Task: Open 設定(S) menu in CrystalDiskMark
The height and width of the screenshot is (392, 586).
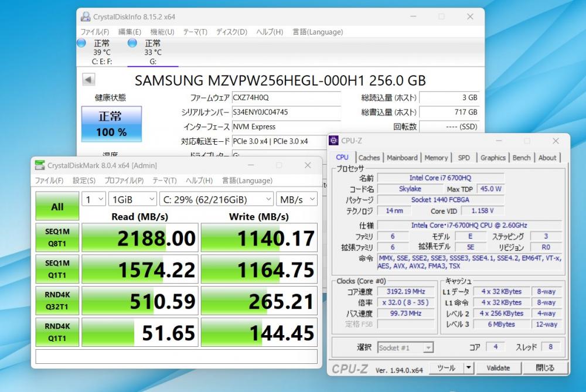Action: [x=84, y=180]
